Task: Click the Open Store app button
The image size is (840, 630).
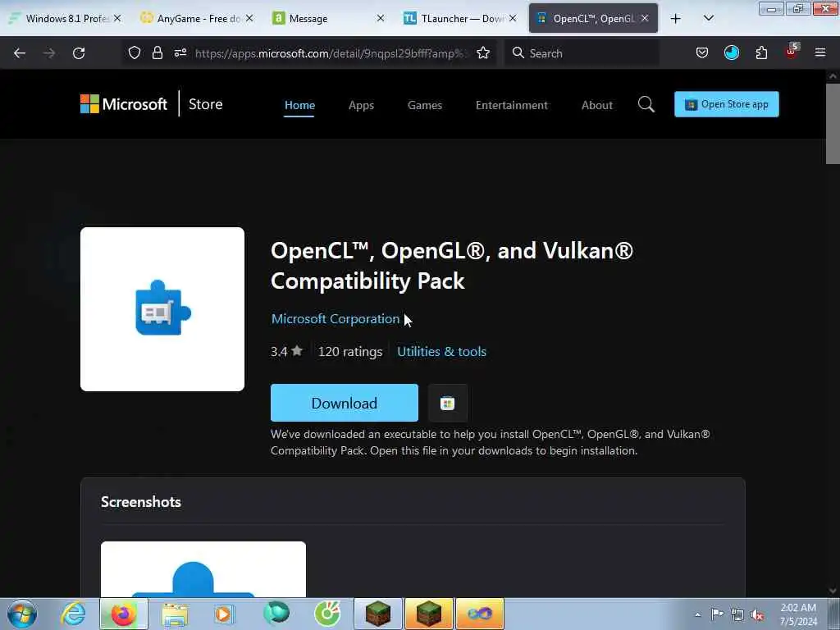Action: coord(727,104)
